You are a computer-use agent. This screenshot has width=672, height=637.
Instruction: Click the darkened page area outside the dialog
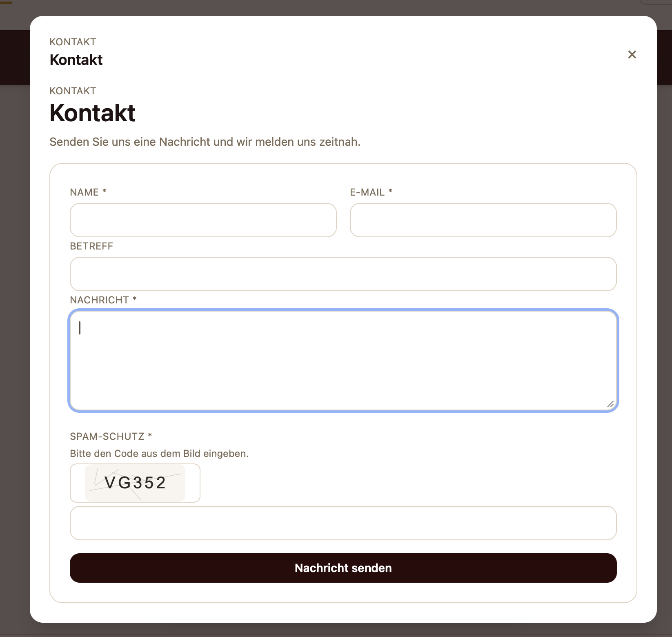pyautogui.click(x=14, y=327)
